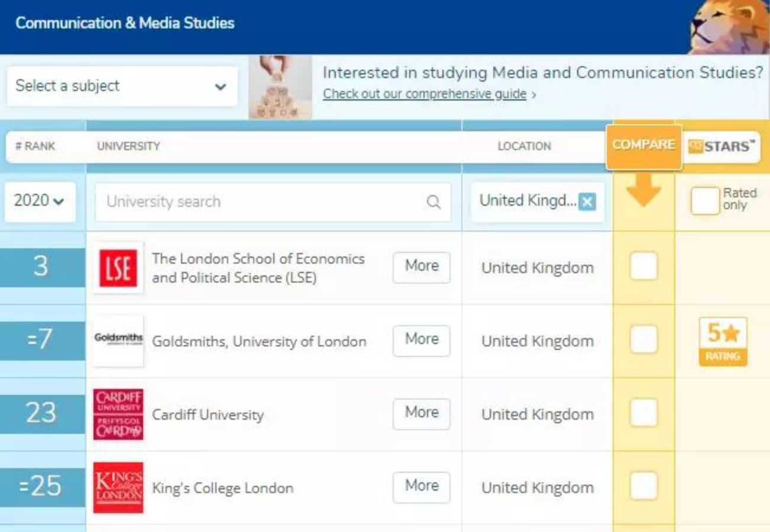This screenshot has height=532, width=770.
Task: Select the Compare column tab
Action: [x=643, y=145]
